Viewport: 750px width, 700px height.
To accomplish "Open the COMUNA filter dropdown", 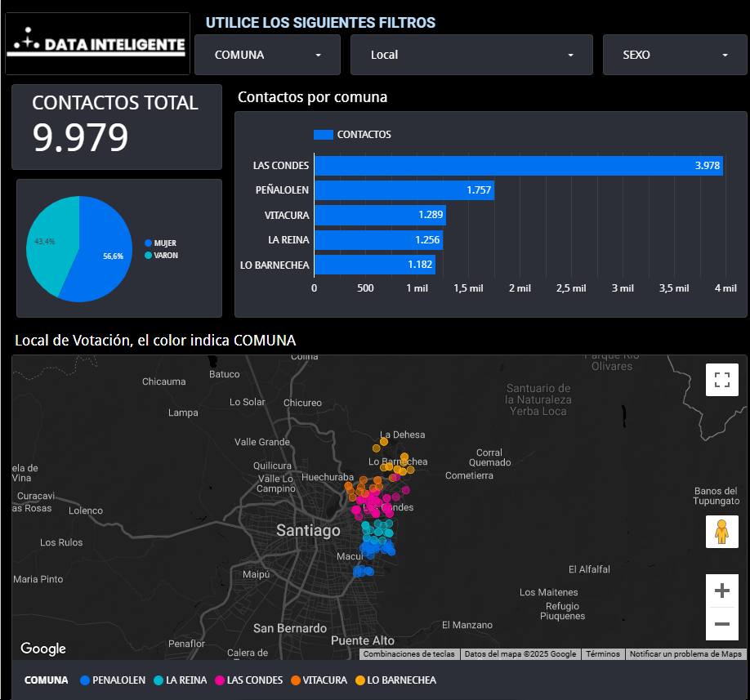I will [x=267, y=56].
